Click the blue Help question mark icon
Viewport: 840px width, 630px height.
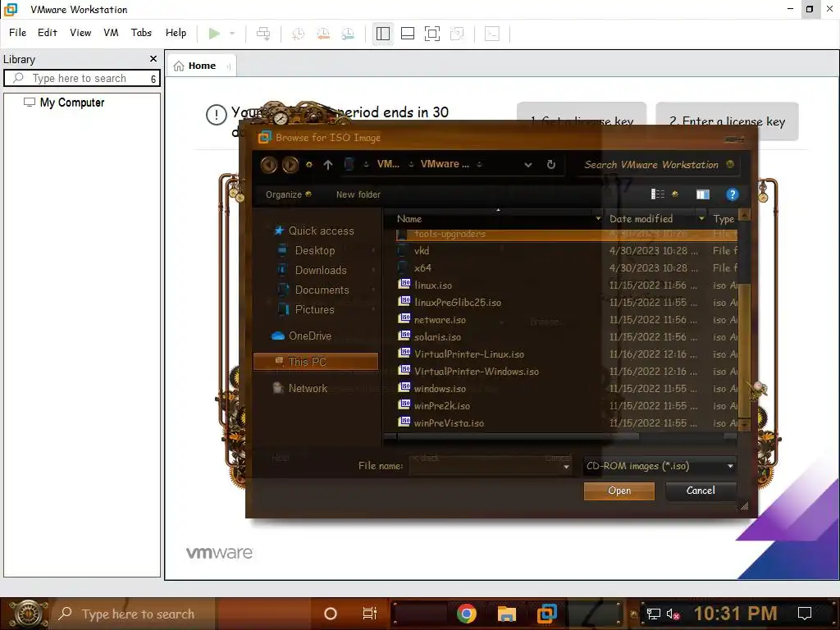click(732, 194)
